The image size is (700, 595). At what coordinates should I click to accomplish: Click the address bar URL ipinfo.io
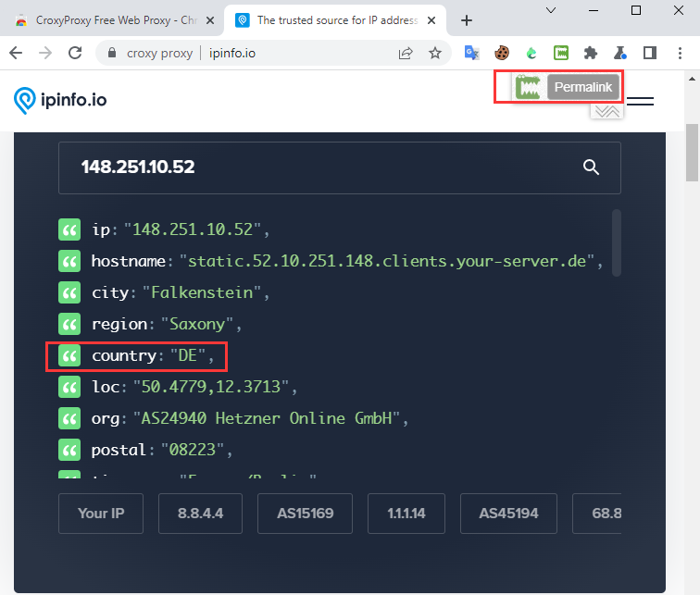pyautogui.click(x=232, y=53)
